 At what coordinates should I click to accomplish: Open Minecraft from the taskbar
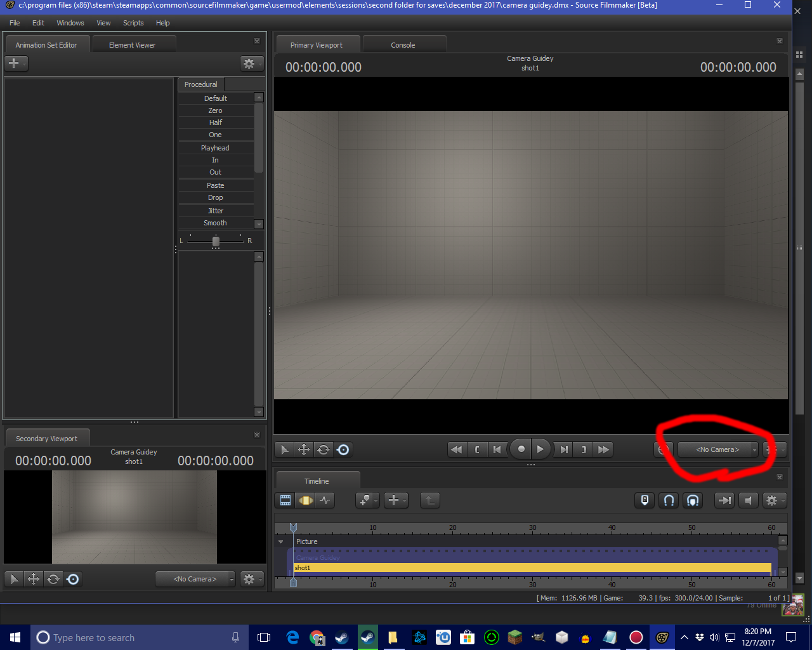[x=514, y=637]
